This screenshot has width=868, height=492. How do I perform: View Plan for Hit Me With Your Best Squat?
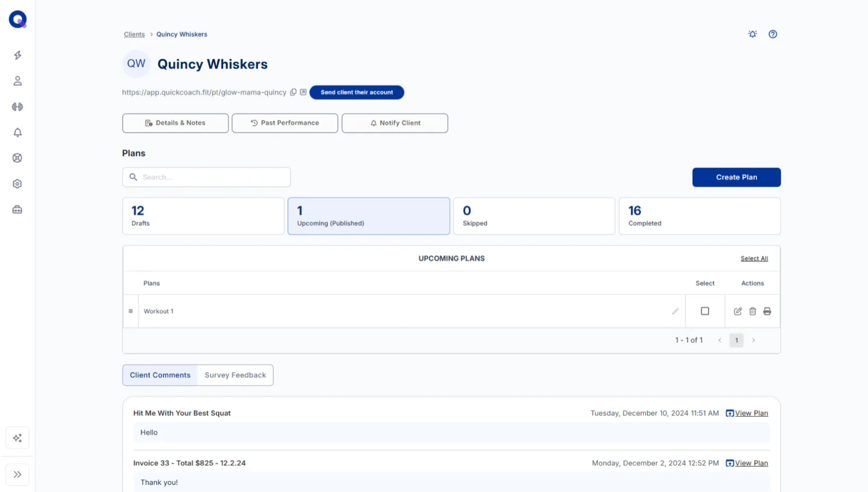coord(747,413)
